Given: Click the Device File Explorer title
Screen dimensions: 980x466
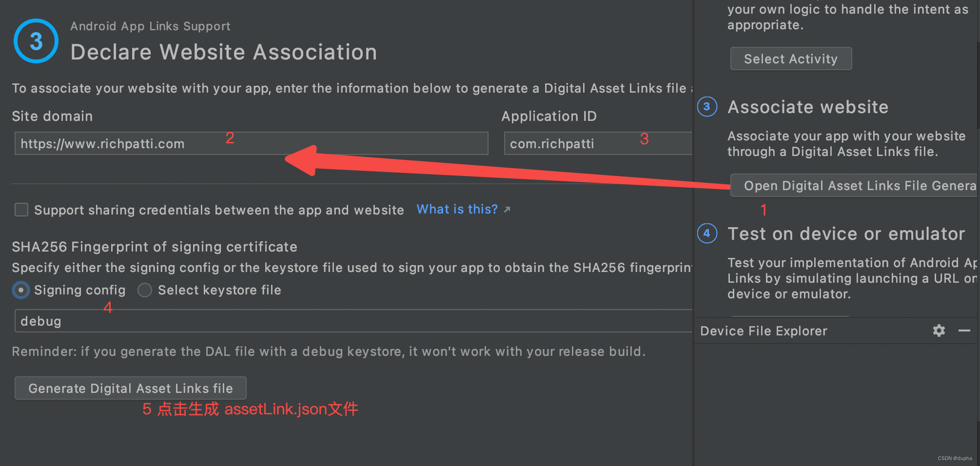Looking at the screenshot, I should pyautogui.click(x=764, y=331).
